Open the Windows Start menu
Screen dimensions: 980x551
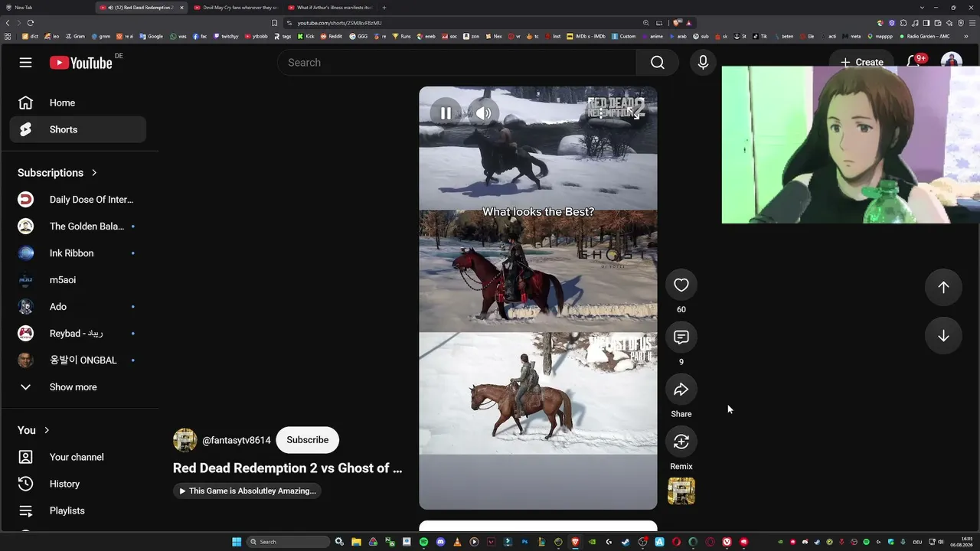pyautogui.click(x=237, y=542)
